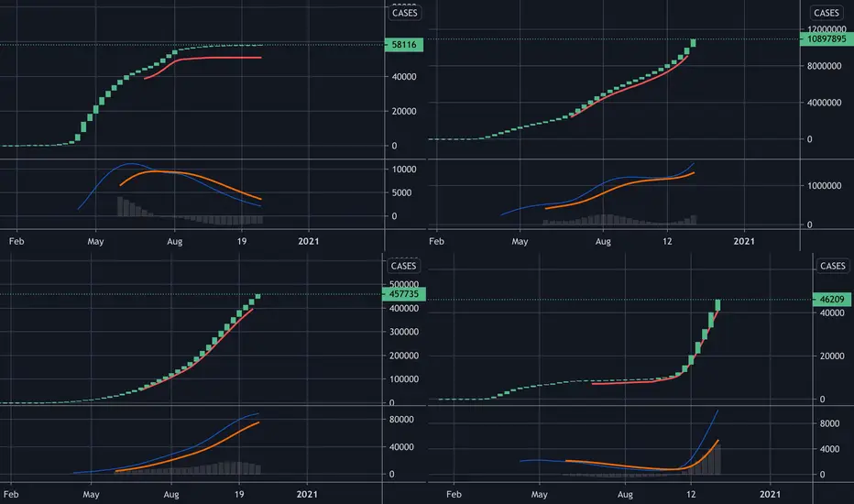Screen dimensions: 854x504
Task: Click the 8000 axis value
Action: tap(829, 423)
